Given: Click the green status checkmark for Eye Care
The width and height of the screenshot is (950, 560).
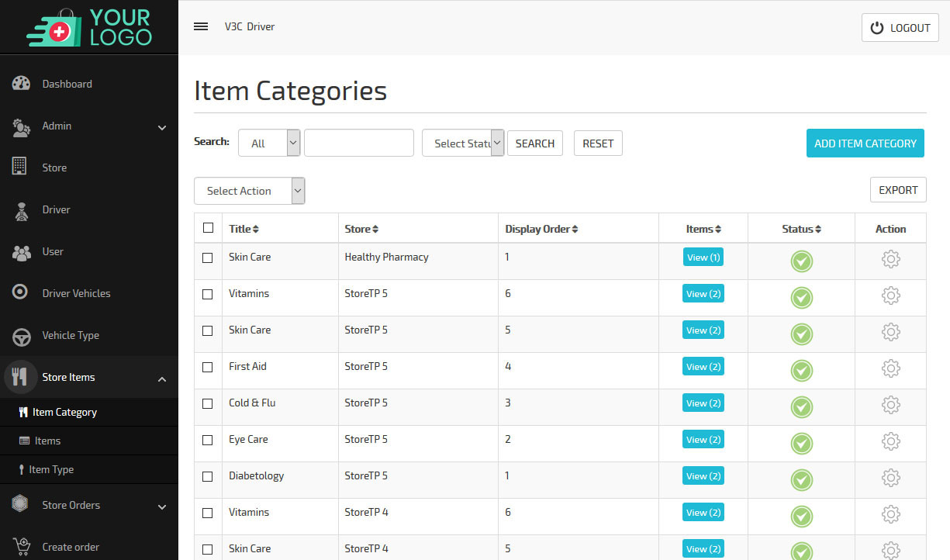Looking at the screenshot, I should click(x=801, y=444).
